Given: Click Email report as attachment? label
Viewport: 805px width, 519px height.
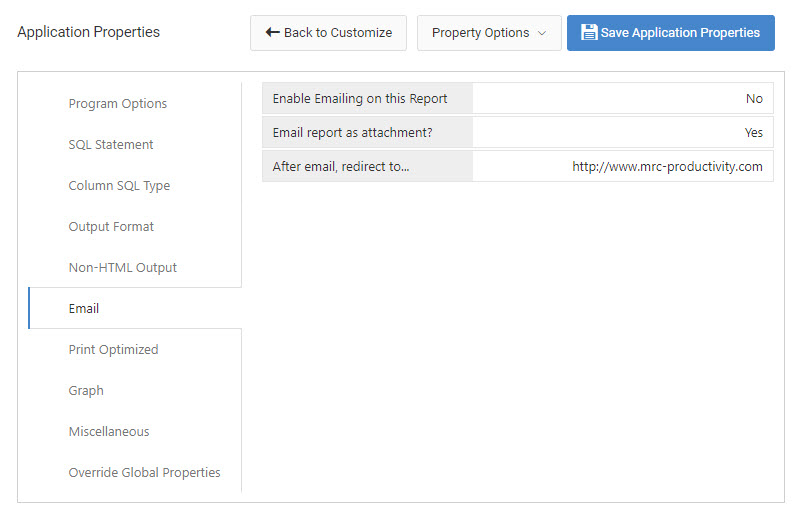Looking at the screenshot, I should point(352,132).
